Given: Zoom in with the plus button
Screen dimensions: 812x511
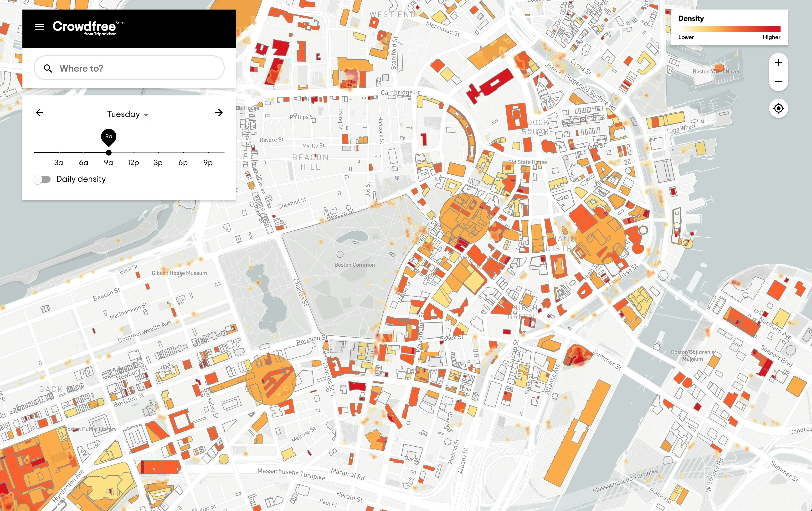Looking at the screenshot, I should click(x=778, y=63).
